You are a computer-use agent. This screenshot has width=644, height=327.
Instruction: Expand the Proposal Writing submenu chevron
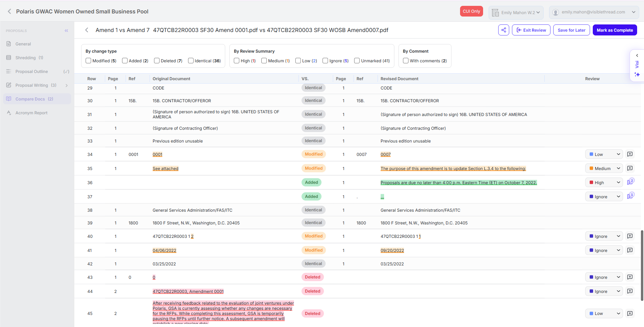[x=66, y=85]
